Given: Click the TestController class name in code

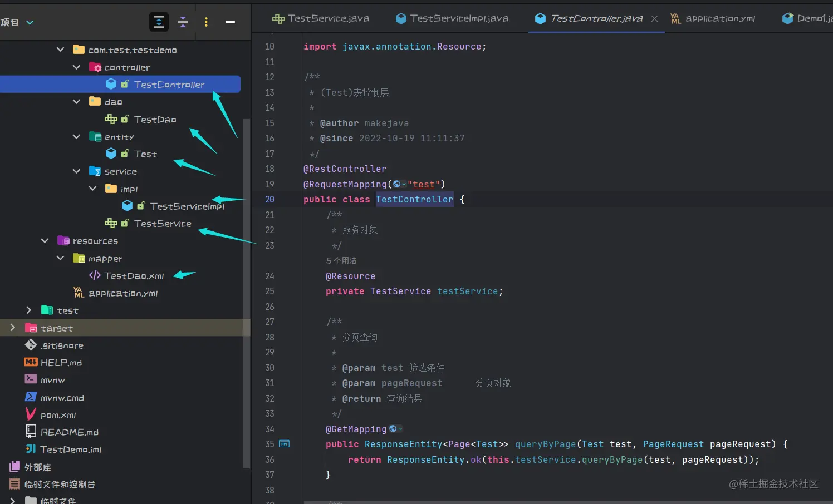Looking at the screenshot, I should pyautogui.click(x=414, y=199).
